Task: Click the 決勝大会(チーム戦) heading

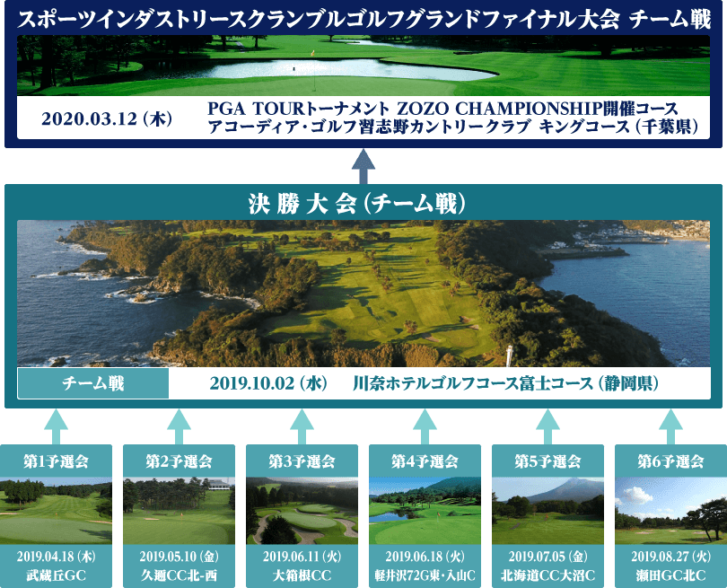Action: (x=356, y=203)
